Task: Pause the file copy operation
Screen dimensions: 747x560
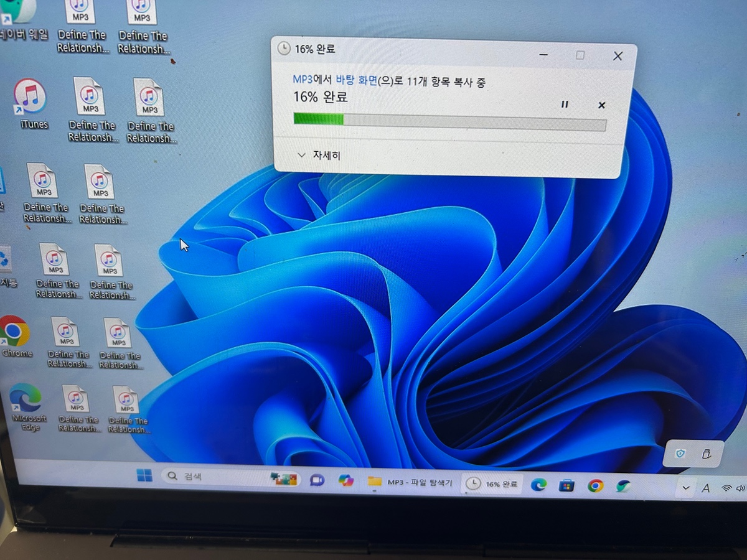Action: click(x=565, y=105)
